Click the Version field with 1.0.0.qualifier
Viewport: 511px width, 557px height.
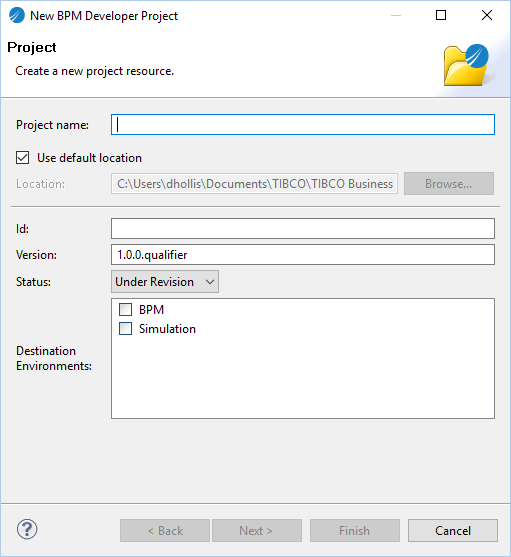pyautogui.click(x=303, y=255)
